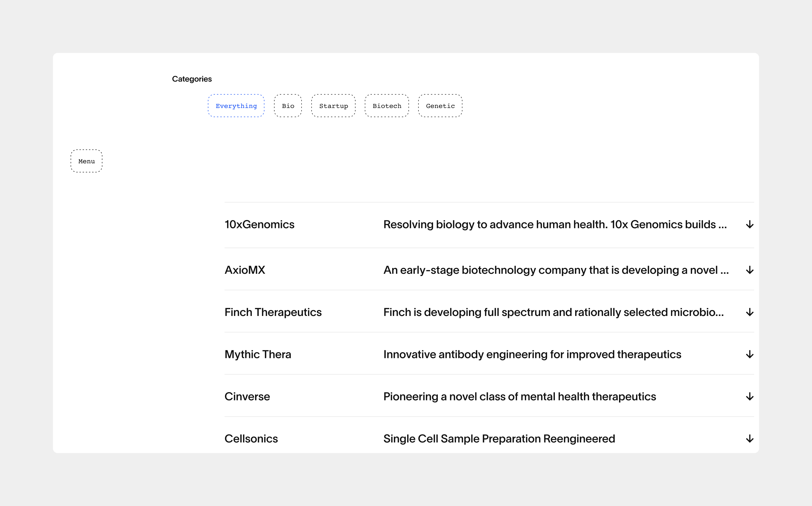Image resolution: width=812 pixels, height=506 pixels.
Task: Expand Finch Therapeutics truncated description
Action: click(x=553, y=312)
